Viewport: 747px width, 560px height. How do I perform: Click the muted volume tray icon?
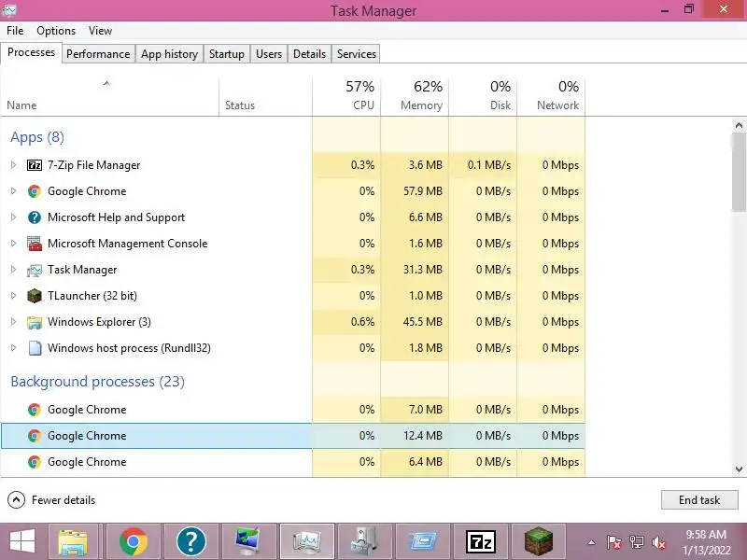tap(659, 542)
